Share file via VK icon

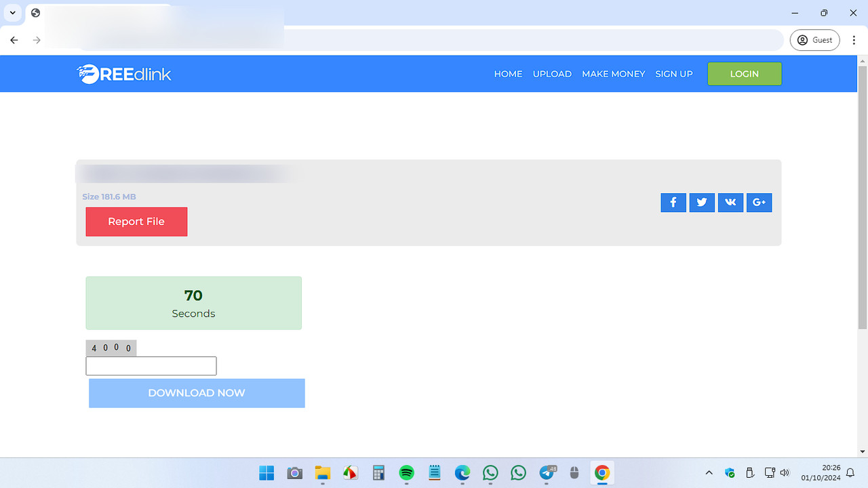pyautogui.click(x=730, y=203)
